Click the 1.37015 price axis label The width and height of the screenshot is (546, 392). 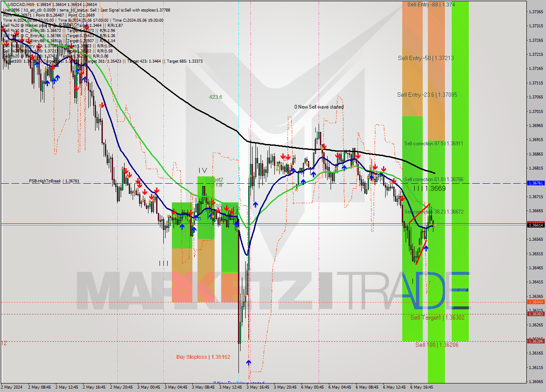click(x=536, y=111)
